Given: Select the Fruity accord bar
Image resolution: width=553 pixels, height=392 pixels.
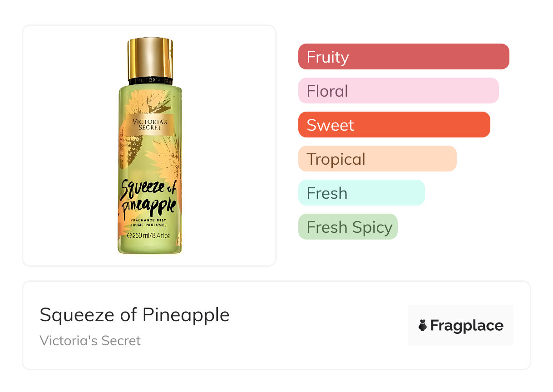Looking at the screenshot, I should [404, 57].
